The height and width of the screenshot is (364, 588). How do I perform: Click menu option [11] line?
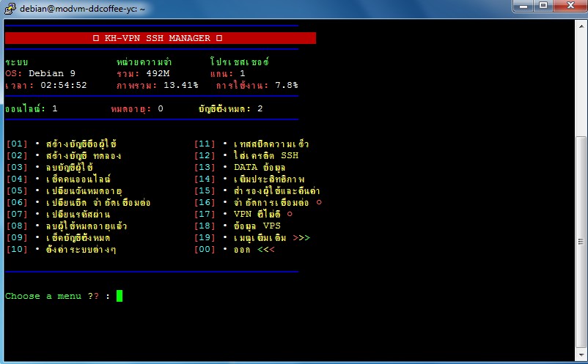[x=251, y=144]
